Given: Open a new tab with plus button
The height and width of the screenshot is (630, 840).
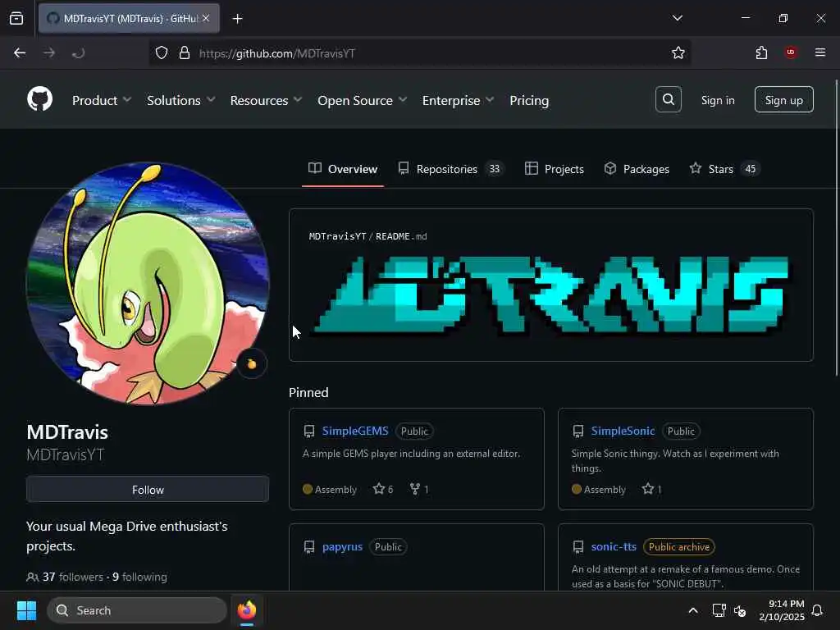Looking at the screenshot, I should (237, 18).
